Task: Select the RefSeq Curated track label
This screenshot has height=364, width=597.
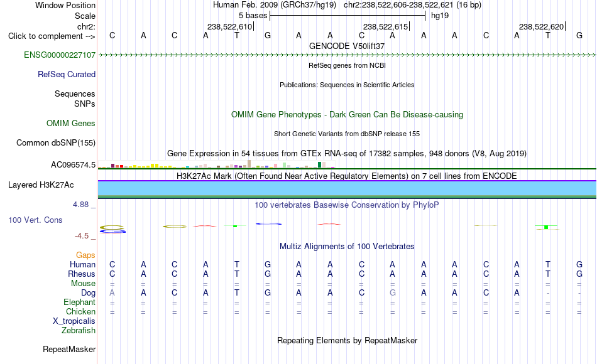Action: (x=66, y=74)
